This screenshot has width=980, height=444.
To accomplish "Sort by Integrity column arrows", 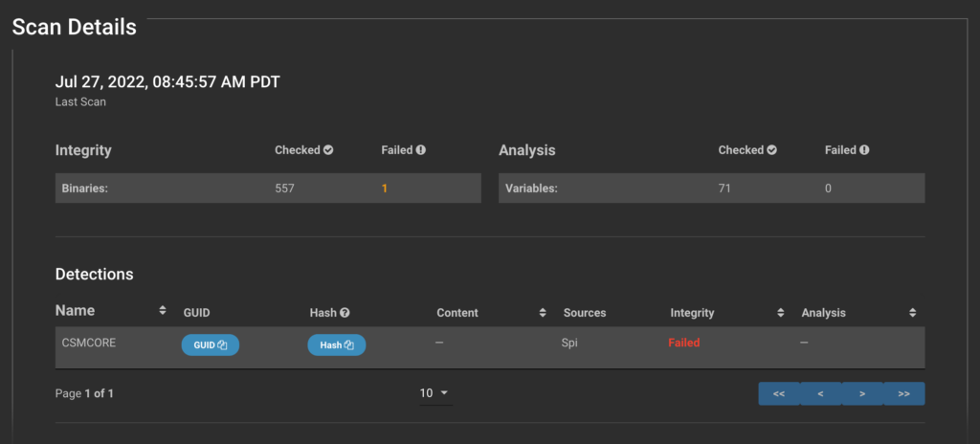I will pyautogui.click(x=781, y=313).
